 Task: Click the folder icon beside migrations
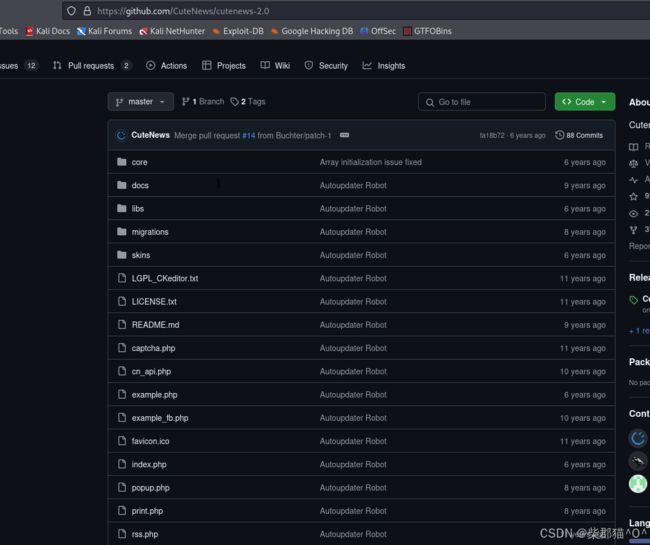point(121,231)
